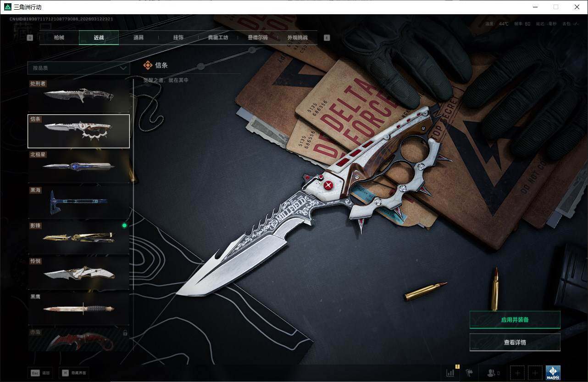Open the 外观挑战 tab
This screenshot has height=382, width=588.
297,38
